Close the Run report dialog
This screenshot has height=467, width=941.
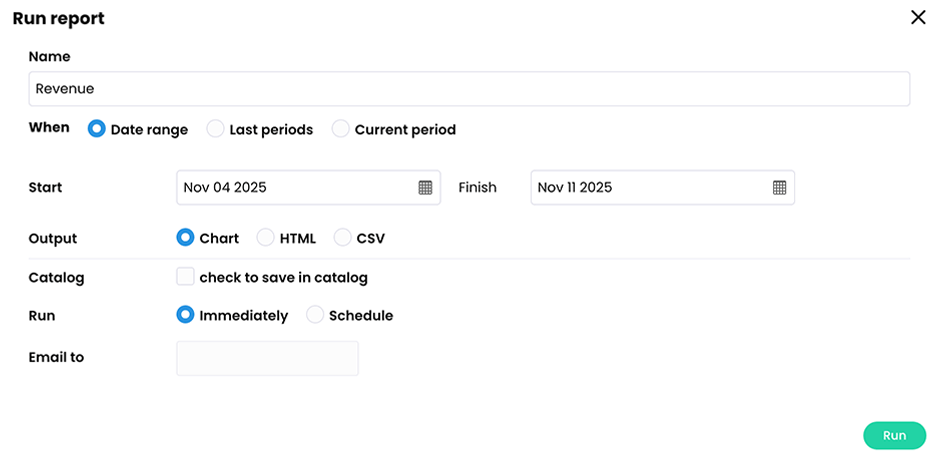point(918,18)
